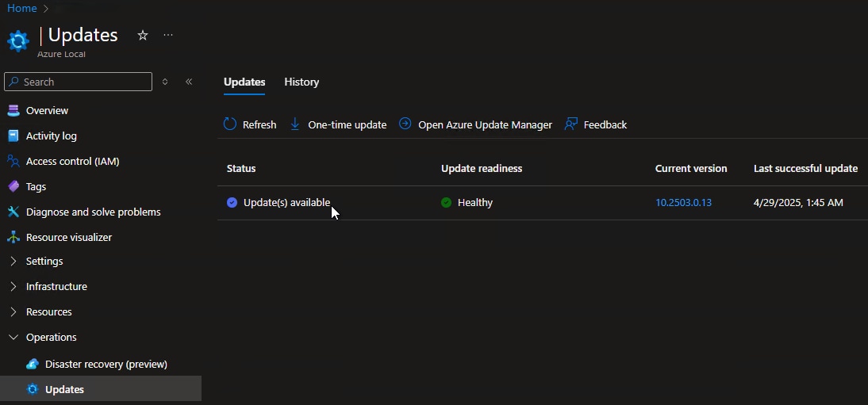Screen dimensions: 868x405
Task: Click the Activity log icon
Action: (x=13, y=136)
